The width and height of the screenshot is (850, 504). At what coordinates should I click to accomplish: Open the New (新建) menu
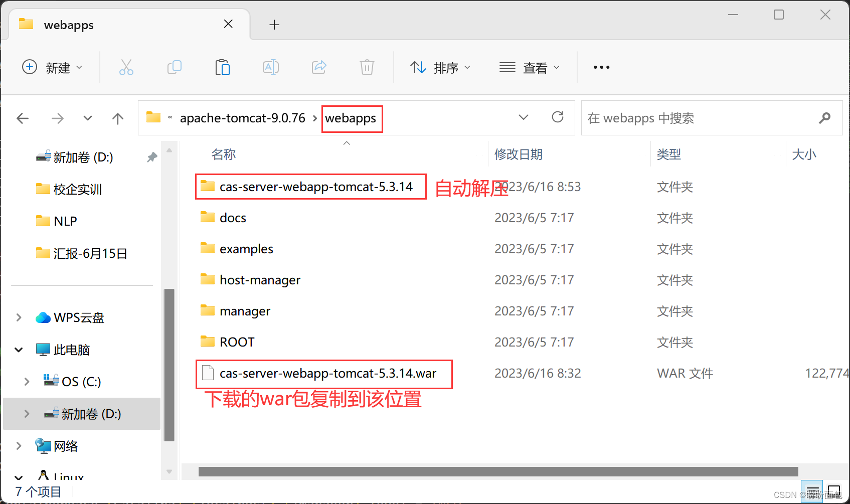pos(52,67)
